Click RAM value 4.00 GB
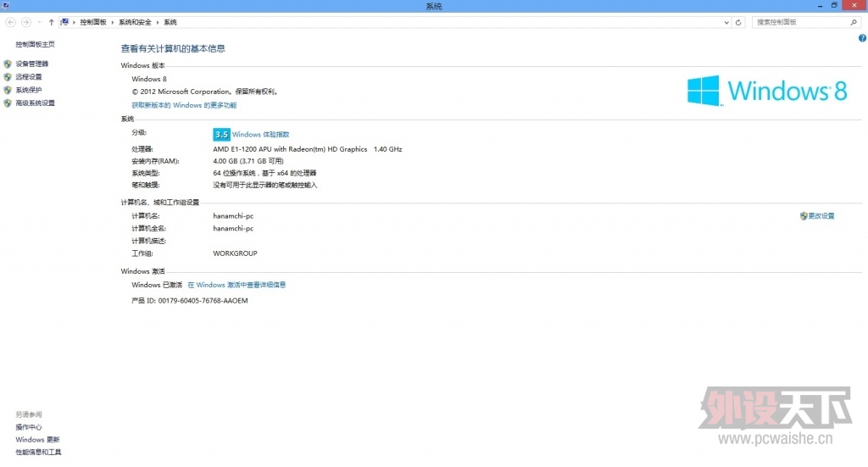868x467 pixels. click(248, 161)
